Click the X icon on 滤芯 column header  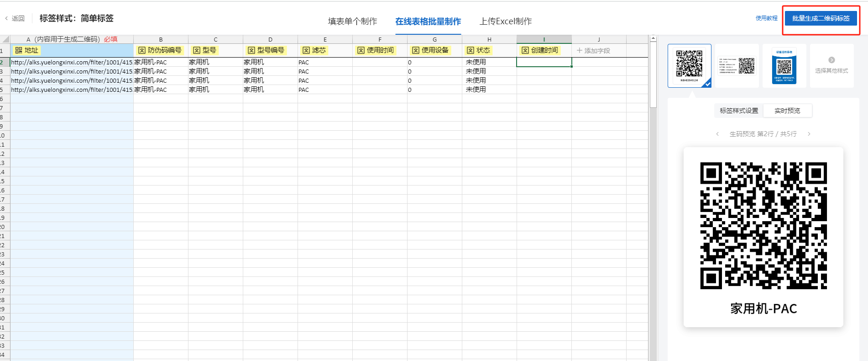[x=306, y=50]
